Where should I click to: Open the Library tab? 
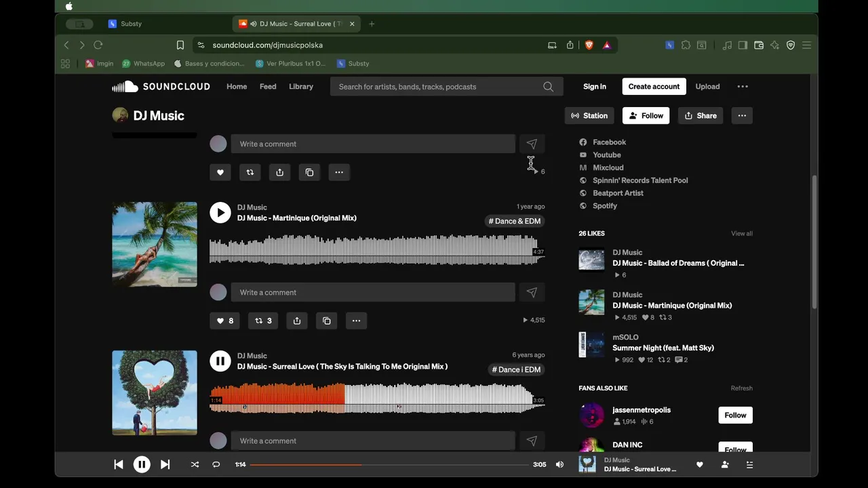pyautogui.click(x=301, y=87)
